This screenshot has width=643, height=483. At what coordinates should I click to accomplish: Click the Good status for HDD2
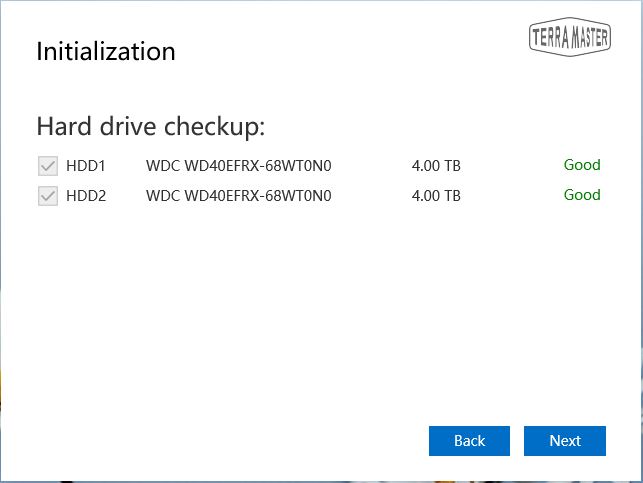[x=582, y=195]
